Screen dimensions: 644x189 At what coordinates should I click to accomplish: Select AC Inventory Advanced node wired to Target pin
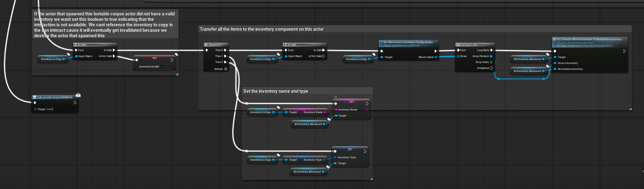coord(528,59)
